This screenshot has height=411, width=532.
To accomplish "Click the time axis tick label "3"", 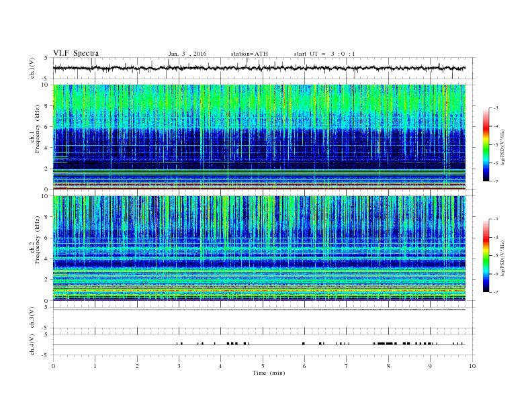I will [x=179, y=366].
